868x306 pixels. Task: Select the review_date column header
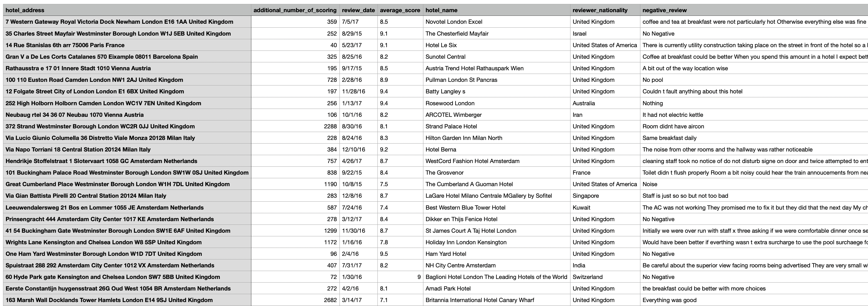pyautogui.click(x=359, y=10)
